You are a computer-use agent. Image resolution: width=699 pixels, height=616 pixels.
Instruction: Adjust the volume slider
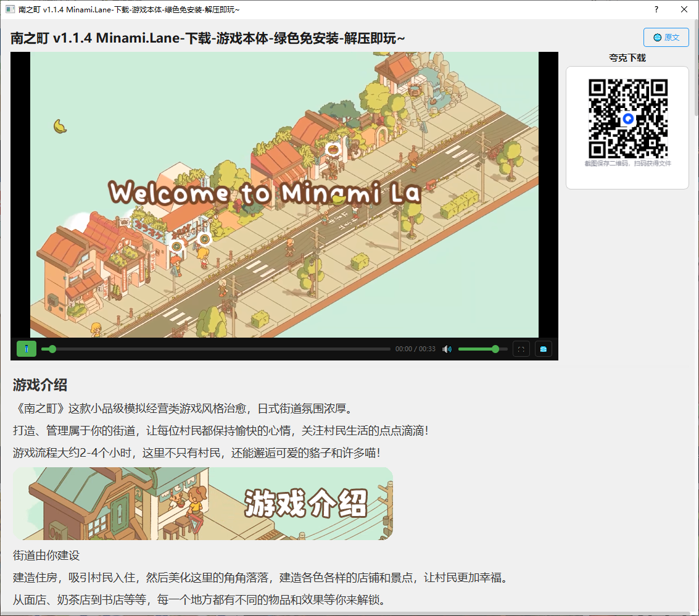(483, 349)
